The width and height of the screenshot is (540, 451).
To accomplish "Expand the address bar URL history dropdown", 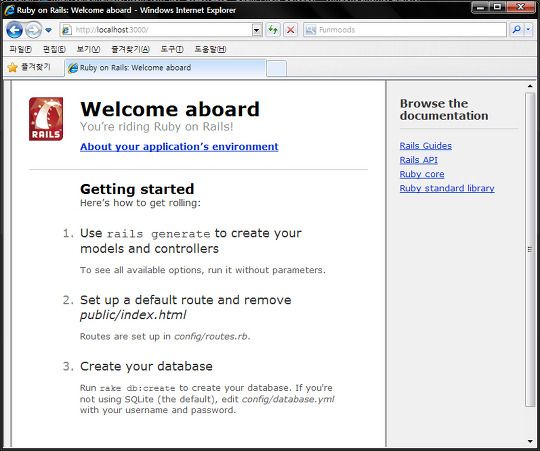I will point(256,30).
